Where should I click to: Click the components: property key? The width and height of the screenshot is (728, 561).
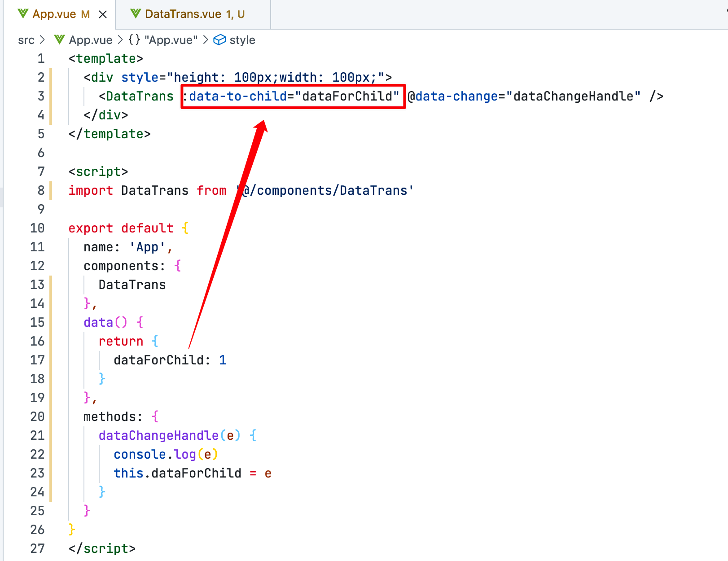[x=124, y=266]
